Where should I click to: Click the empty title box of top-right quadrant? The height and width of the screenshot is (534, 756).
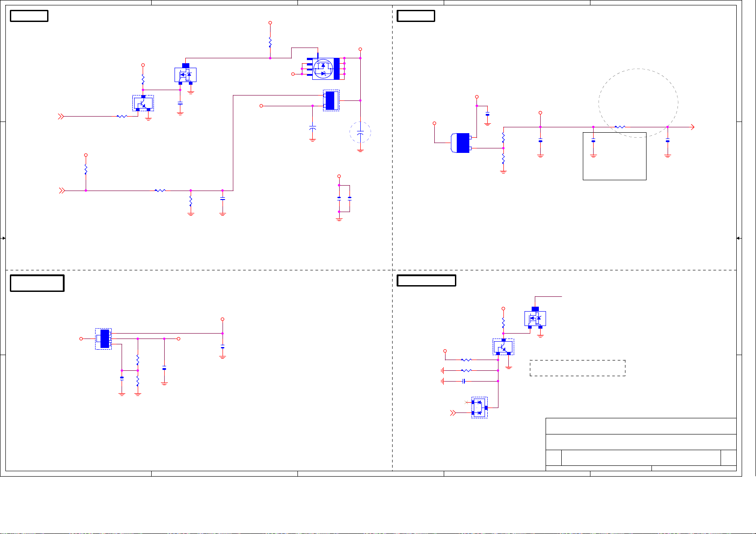click(x=416, y=16)
